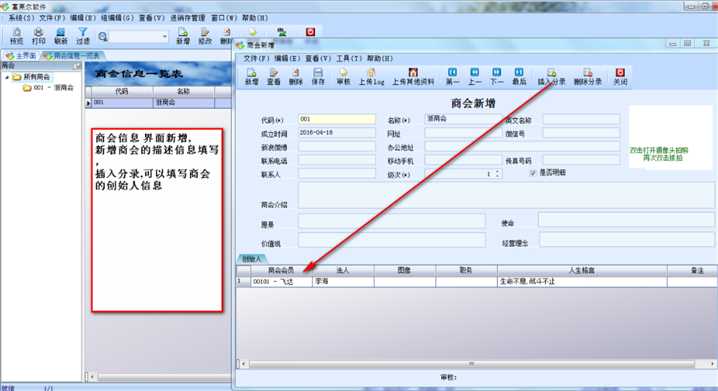718x391 pixels.
Task: Click table cell 李海
Action: pos(343,282)
